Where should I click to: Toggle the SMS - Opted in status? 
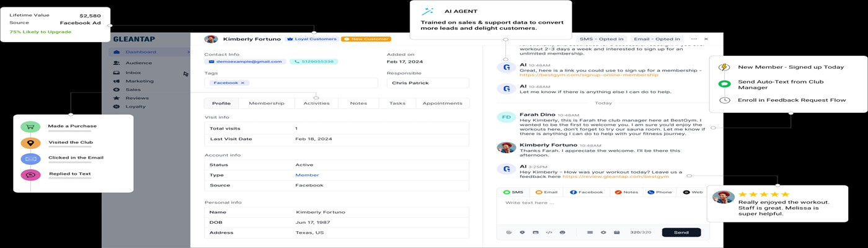pyautogui.click(x=601, y=39)
